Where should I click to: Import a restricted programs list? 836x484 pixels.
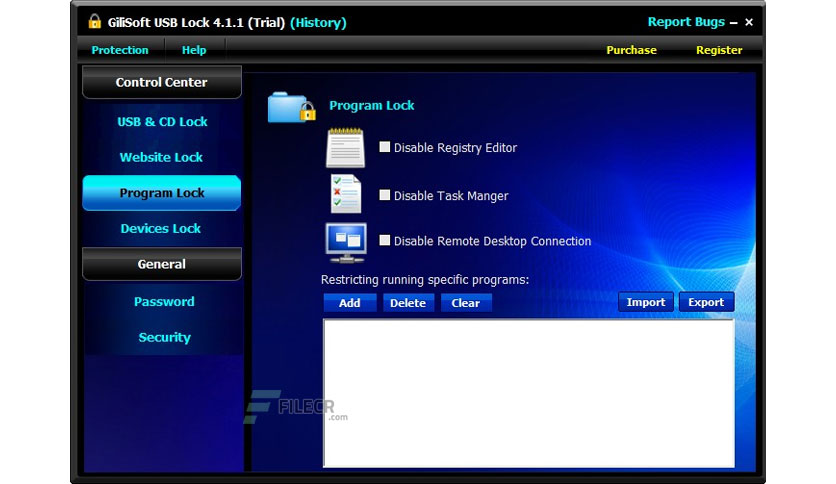tap(646, 302)
